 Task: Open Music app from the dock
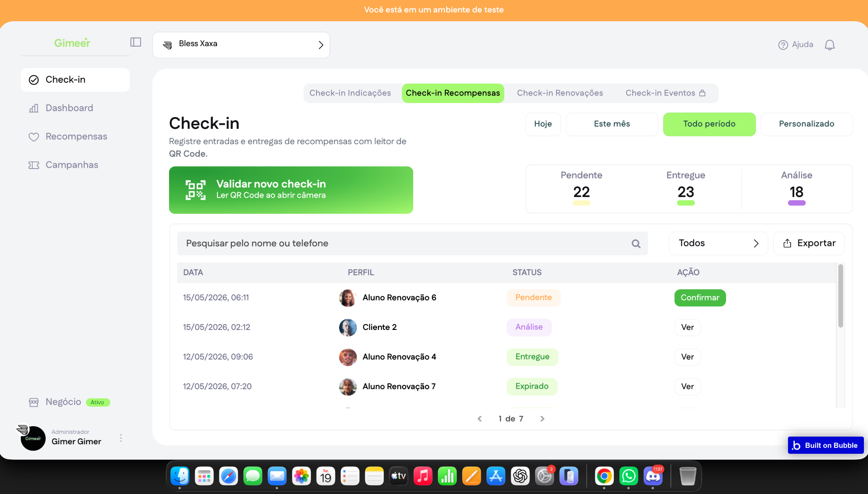(423, 476)
